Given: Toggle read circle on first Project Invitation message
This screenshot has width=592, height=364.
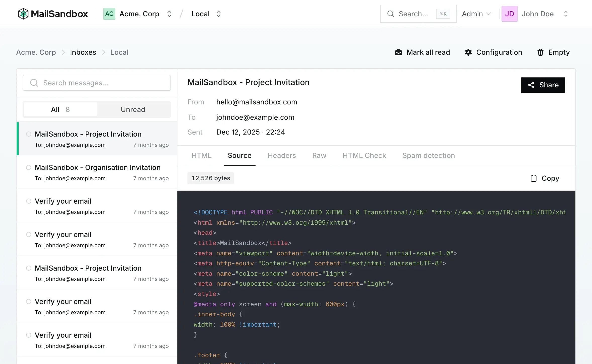Looking at the screenshot, I should 29,134.
